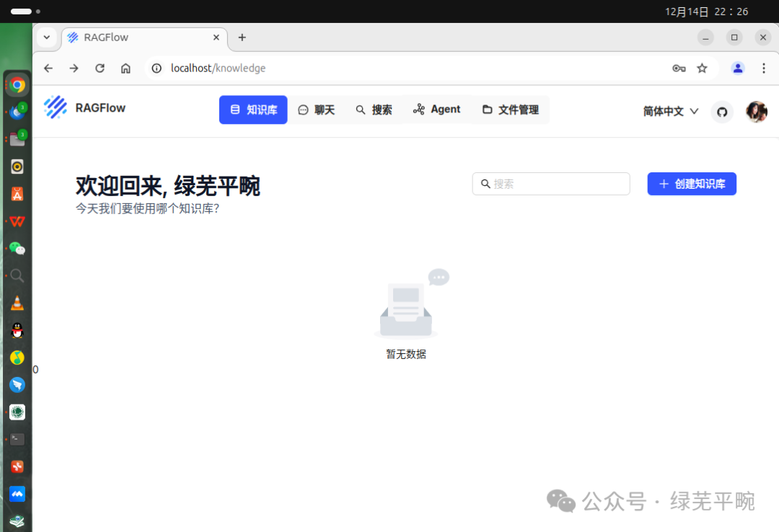Open Chrome profile icon
Image resolution: width=779 pixels, height=532 pixels.
tap(738, 68)
